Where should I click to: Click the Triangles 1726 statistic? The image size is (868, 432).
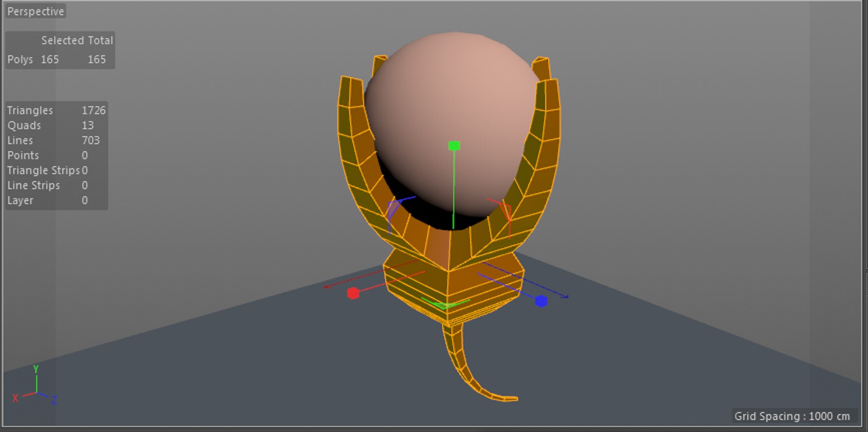(57, 110)
